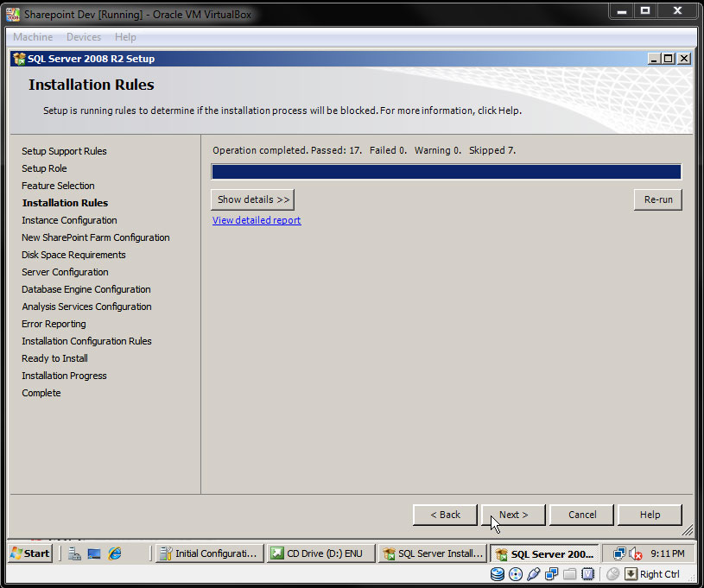Screen dimensions: 704x588
Task: Expand rule list with Show details
Action: coord(253,199)
